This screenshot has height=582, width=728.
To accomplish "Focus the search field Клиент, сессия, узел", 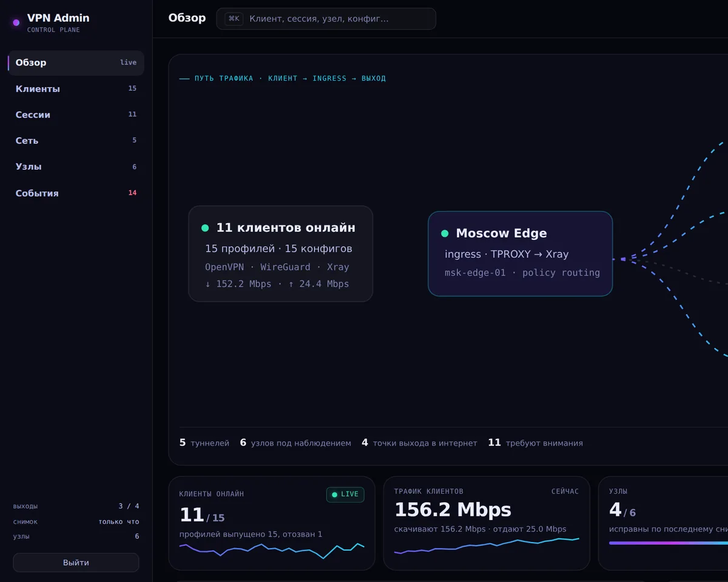I will [x=326, y=19].
